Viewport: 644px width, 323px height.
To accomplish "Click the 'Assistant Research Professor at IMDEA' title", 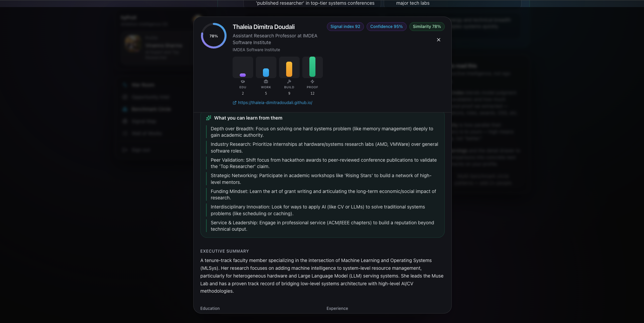I will pyautogui.click(x=275, y=39).
